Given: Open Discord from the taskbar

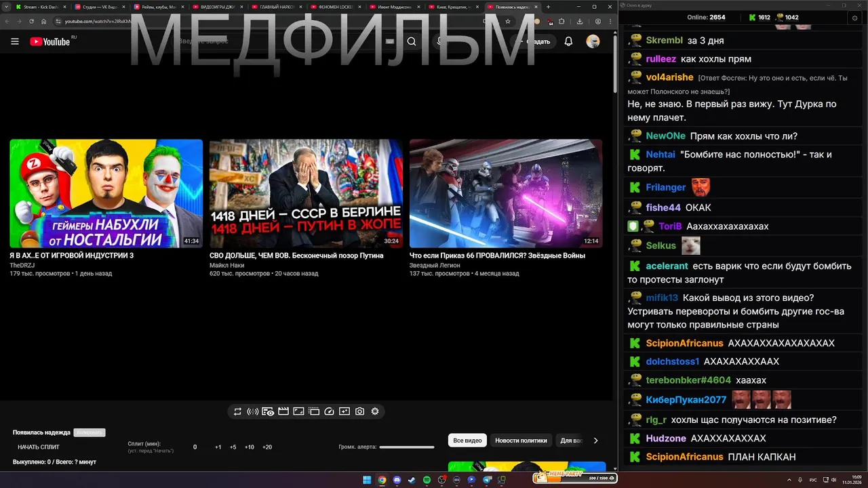Looking at the screenshot, I should coord(397,480).
